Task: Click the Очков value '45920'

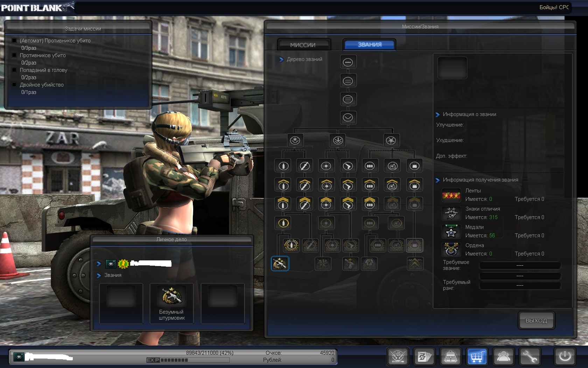Action: (x=327, y=353)
